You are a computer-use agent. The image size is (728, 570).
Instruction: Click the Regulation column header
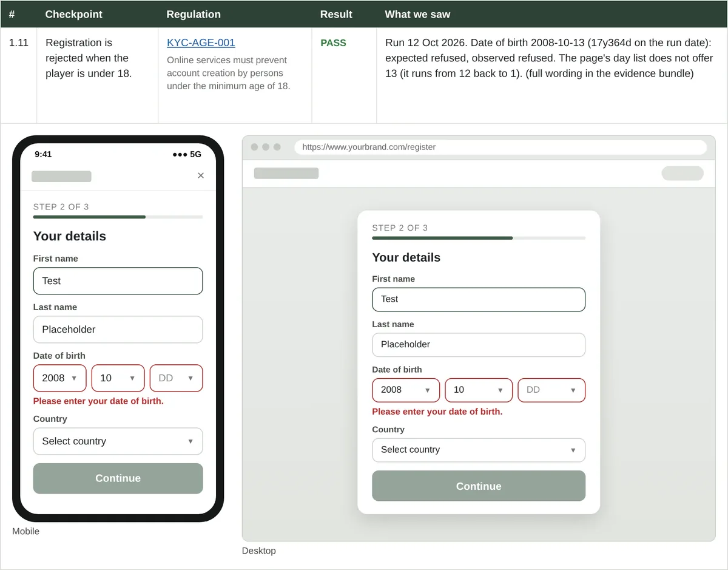pyautogui.click(x=194, y=14)
